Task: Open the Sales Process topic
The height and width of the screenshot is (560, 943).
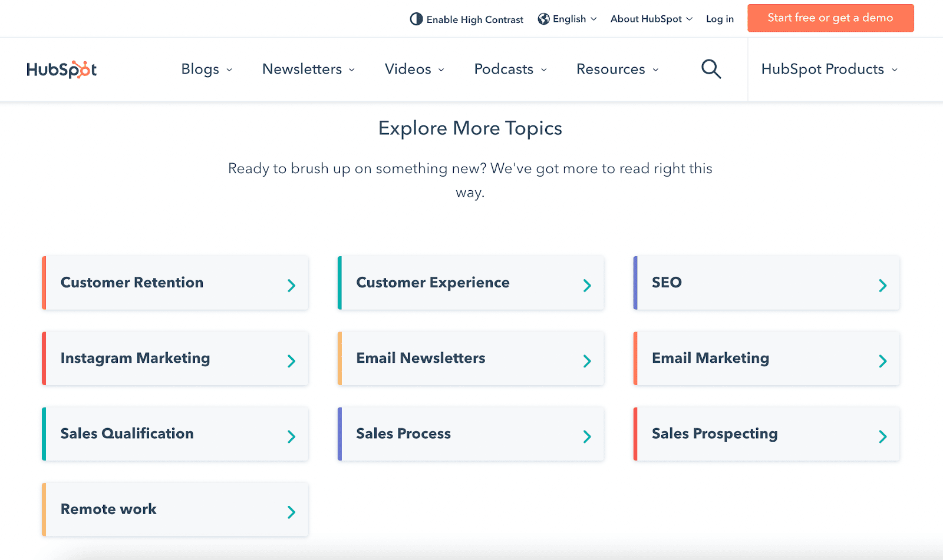Action: (471, 433)
